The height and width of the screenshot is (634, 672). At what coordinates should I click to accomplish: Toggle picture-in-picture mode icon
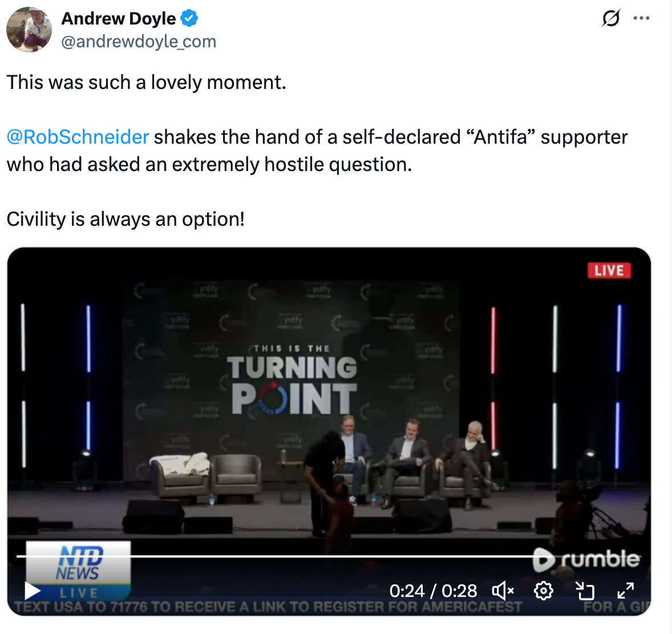point(585,591)
